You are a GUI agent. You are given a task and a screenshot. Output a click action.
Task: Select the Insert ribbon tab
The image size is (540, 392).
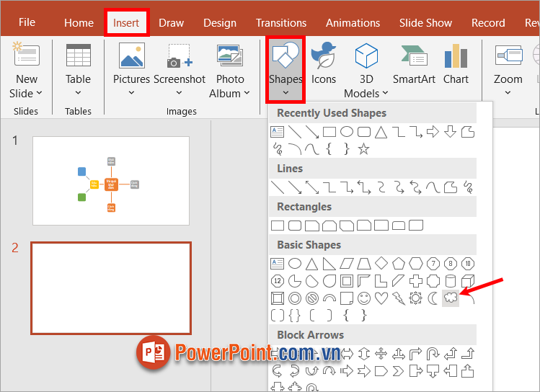pyautogui.click(x=126, y=23)
